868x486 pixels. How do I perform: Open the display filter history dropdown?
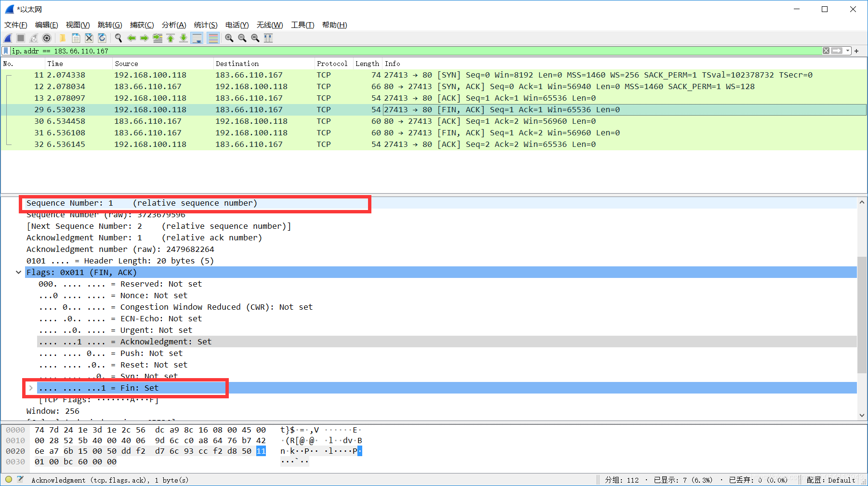848,51
